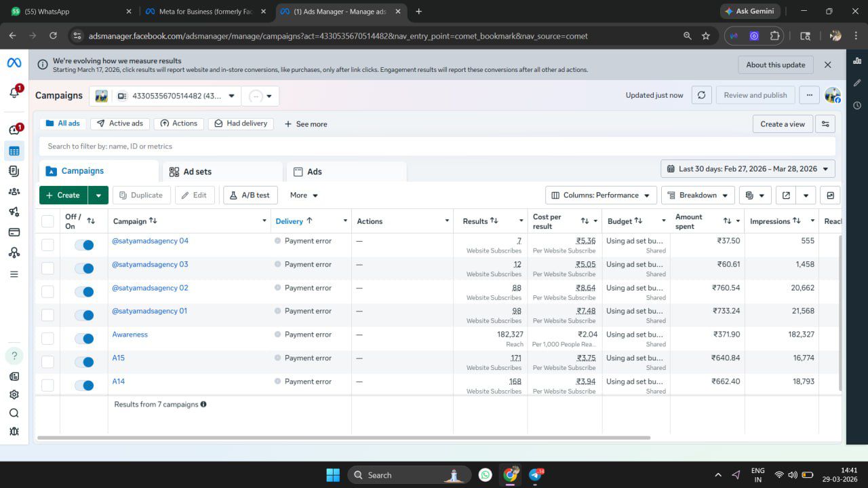Image resolution: width=868 pixels, height=488 pixels.
Task: Open the @satyamadsagency 02 campaign link
Action: [150, 288]
